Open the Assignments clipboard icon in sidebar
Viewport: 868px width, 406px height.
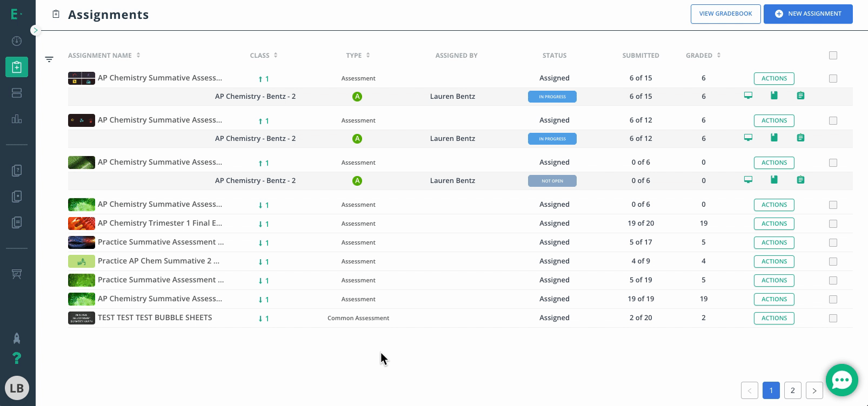coord(17,67)
